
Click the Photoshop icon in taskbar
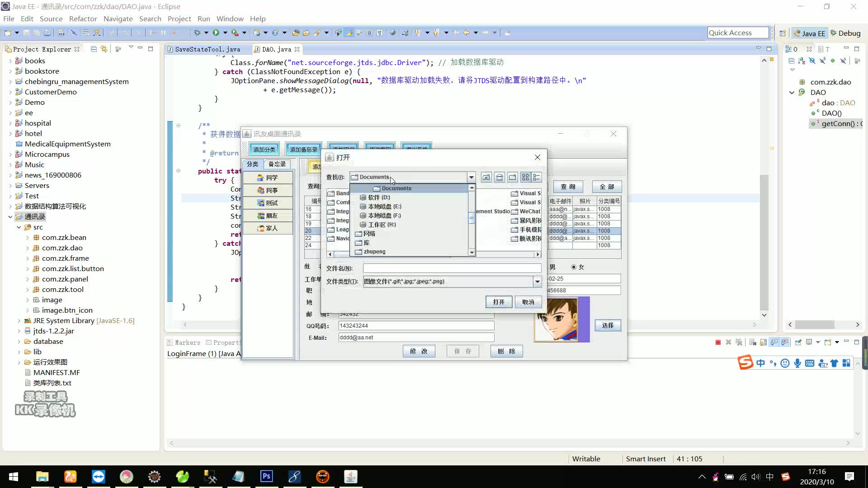coord(266,477)
